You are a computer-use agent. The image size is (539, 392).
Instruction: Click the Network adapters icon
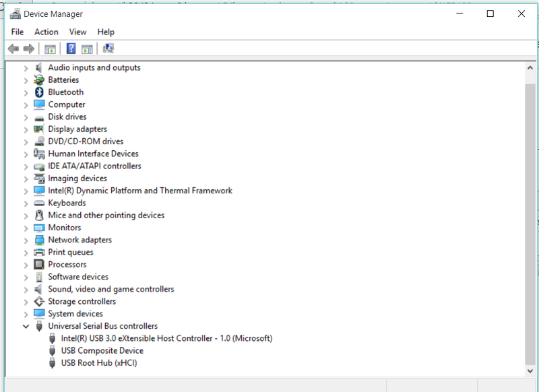[x=40, y=240]
